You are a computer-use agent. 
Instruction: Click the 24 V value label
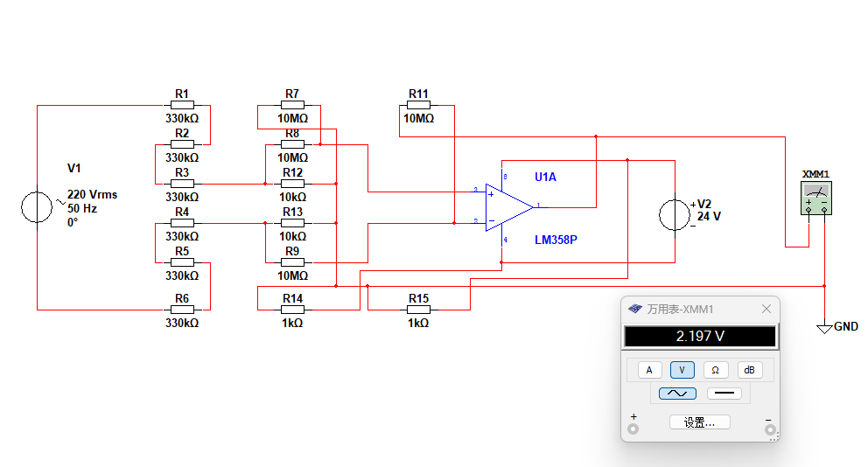709,216
